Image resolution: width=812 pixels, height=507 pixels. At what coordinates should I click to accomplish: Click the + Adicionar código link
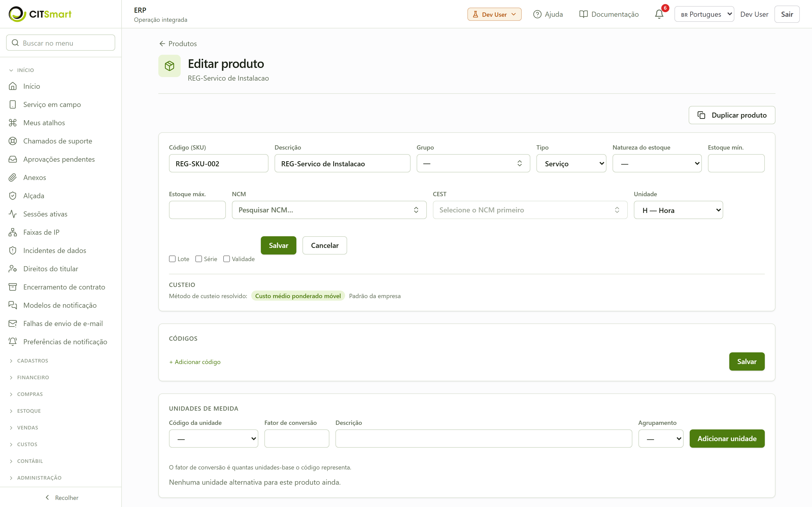click(195, 362)
